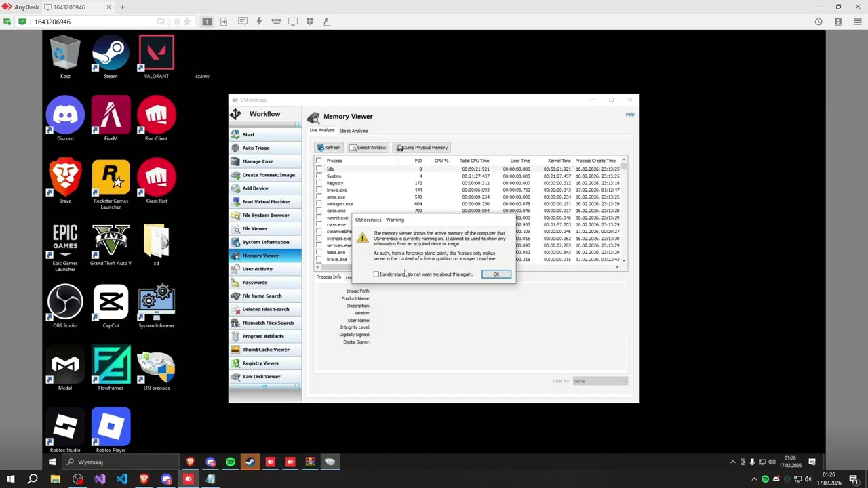Click process table scroll-right arrow

tap(616, 267)
